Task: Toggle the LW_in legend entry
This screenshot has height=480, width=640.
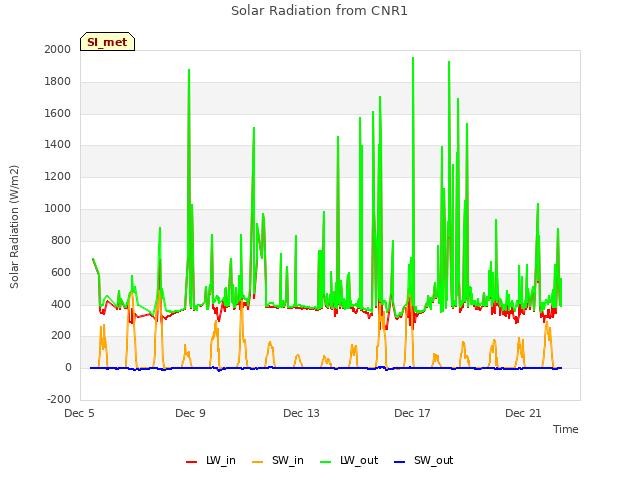Action: pos(211,461)
